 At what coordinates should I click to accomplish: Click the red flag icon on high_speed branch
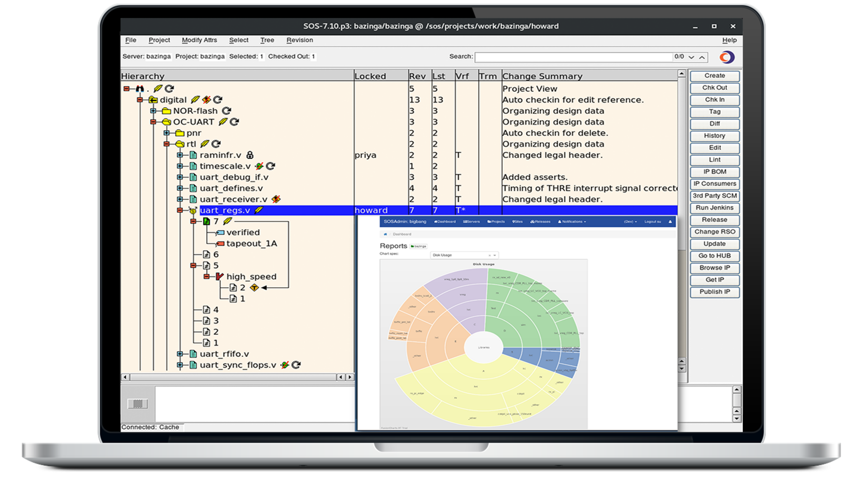pyautogui.click(x=219, y=276)
